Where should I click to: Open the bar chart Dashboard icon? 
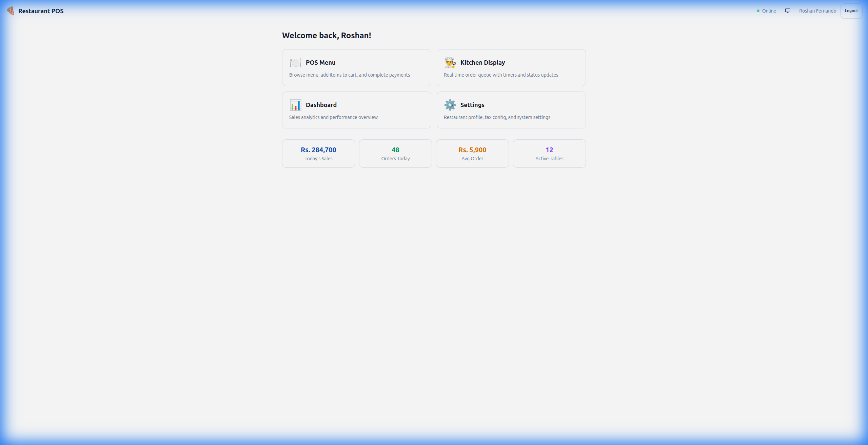[295, 105]
